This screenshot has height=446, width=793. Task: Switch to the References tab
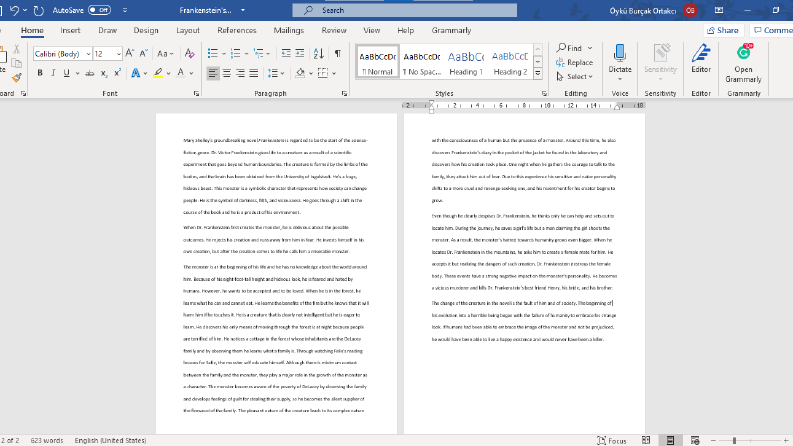tap(237, 30)
